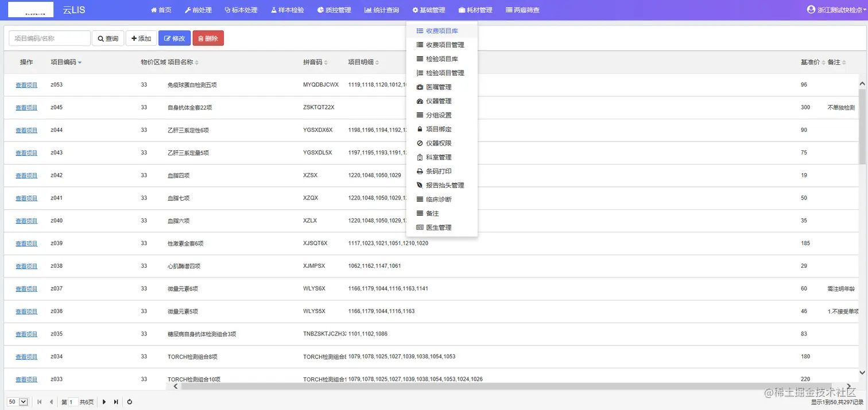Open 查看项目 link for row z037
This screenshot has width=868, height=410.
(26, 289)
